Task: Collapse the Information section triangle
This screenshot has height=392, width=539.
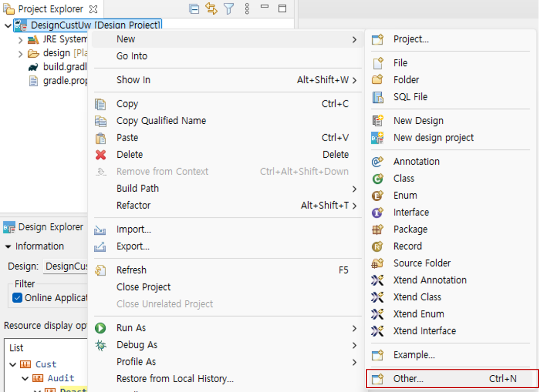Action: 8,247
